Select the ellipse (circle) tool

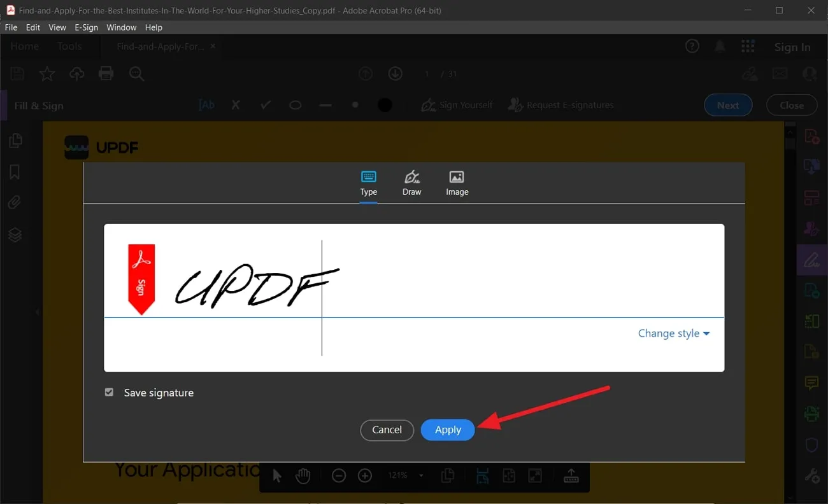pos(296,105)
